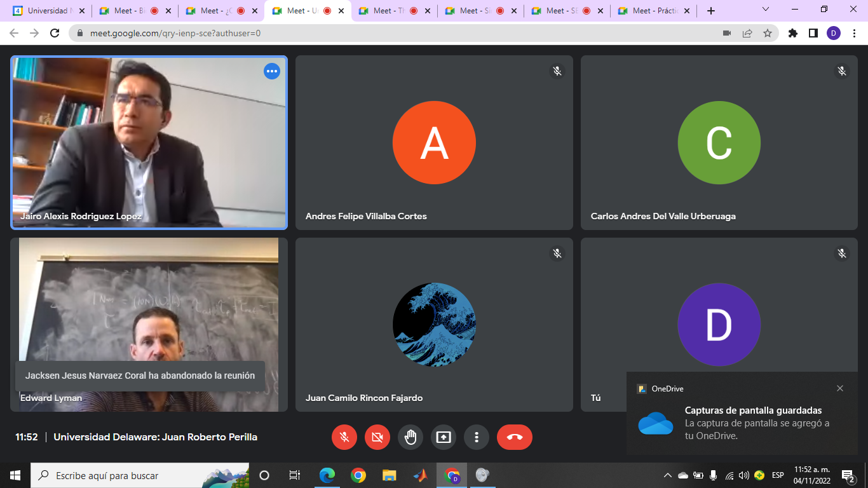Toggle the microphone mute button
Viewport: 868px width, 488px height.
pyautogui.click(x=344, y=437)
